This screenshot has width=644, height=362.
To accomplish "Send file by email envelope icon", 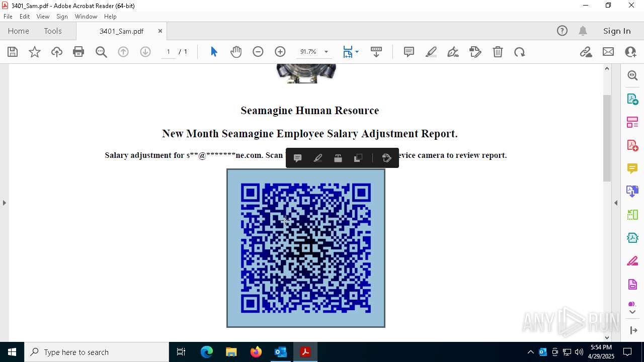I will [x=608, y=52].
